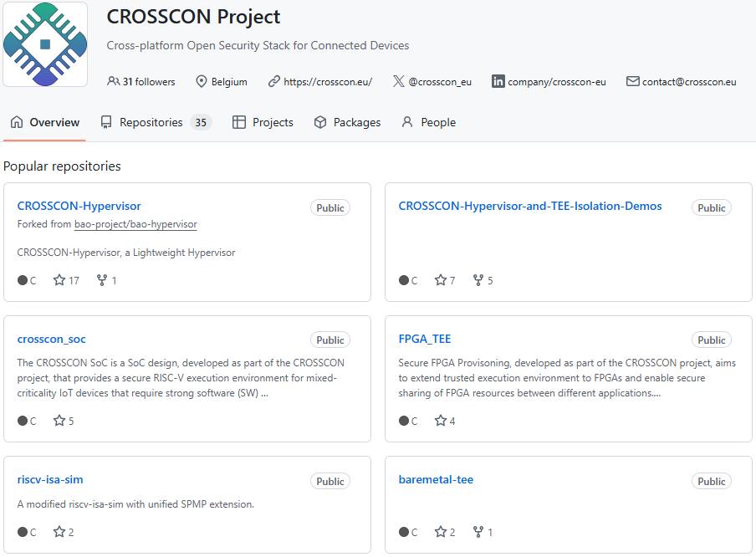
Task: Click the X logo next to @crosscon_eu
Action: coord(399,81)
